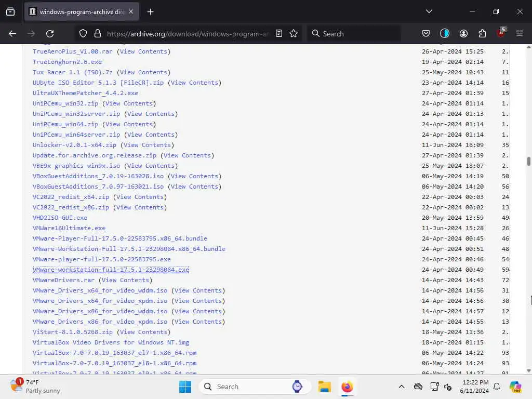Download VirtualBox-7.0 el7 rpm package
The width and height of the screenshot is (532, 399).
(114, 353)
